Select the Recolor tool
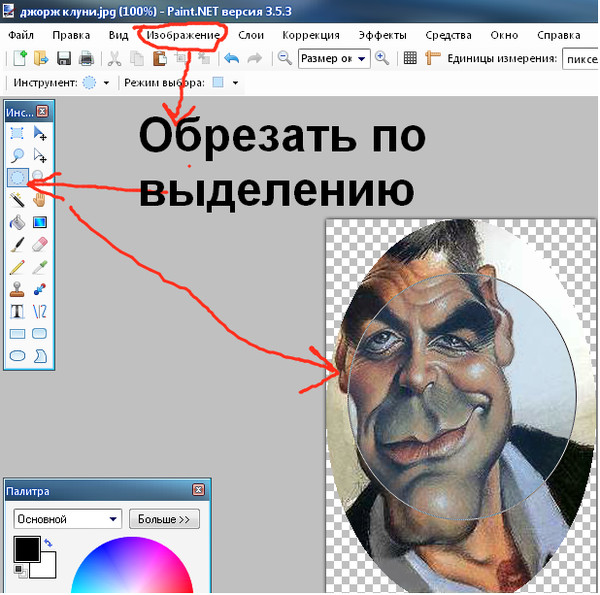The image size is (600, 595). (x=39, y=289)
